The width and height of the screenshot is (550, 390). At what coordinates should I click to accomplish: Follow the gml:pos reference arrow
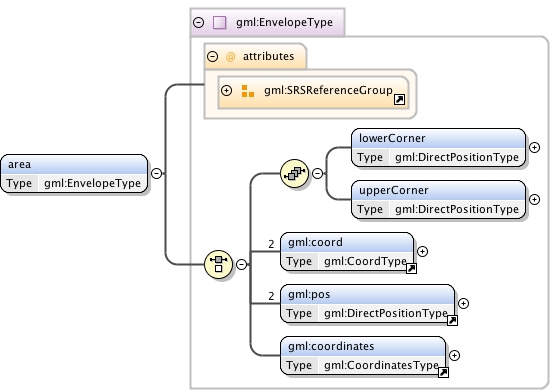[x=452, y=321]
